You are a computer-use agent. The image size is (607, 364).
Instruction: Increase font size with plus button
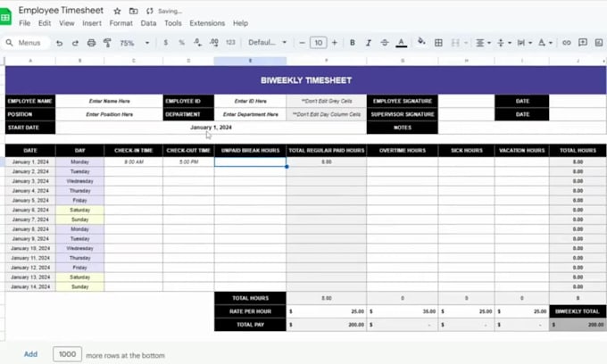coord(335,43)
